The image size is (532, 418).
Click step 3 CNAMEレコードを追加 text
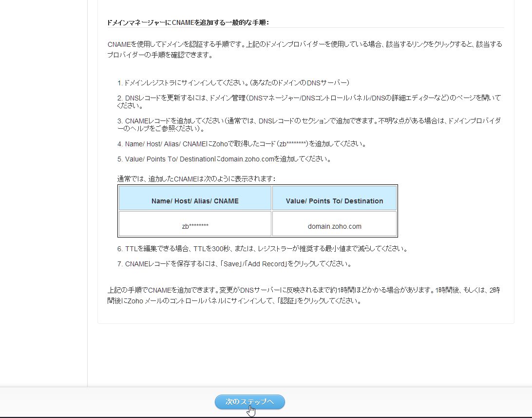[309, 124]
